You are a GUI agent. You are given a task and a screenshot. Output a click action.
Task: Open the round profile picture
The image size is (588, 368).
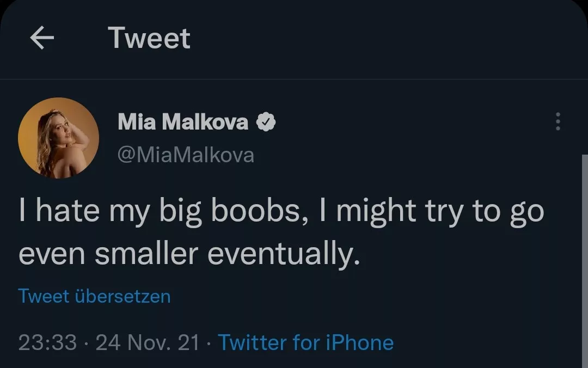click(x=58, y=138)
